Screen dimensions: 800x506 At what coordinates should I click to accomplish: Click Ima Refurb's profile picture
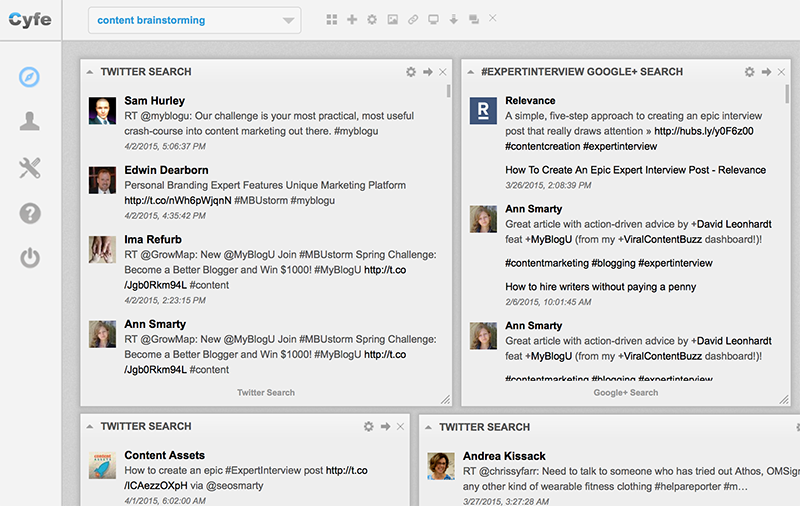[103, 249]
